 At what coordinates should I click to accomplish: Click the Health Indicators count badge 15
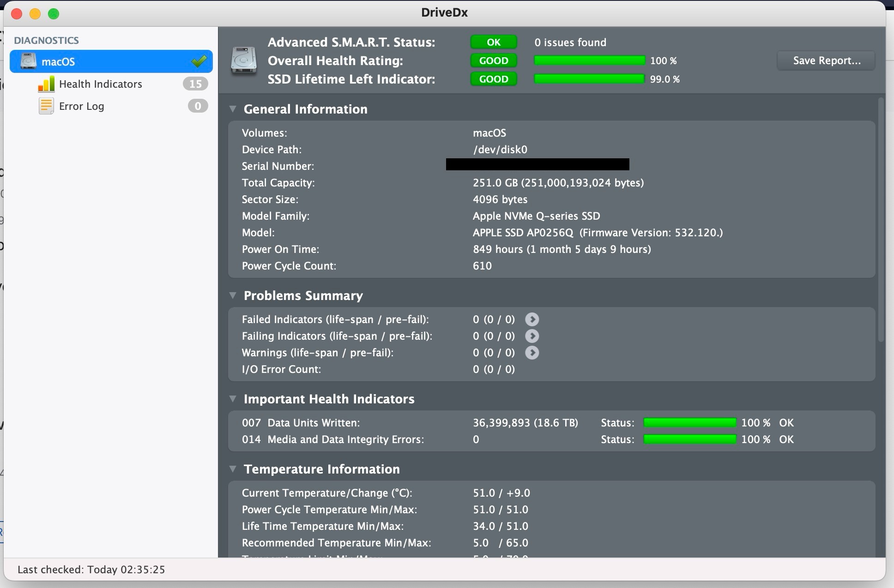click(195, 84)
